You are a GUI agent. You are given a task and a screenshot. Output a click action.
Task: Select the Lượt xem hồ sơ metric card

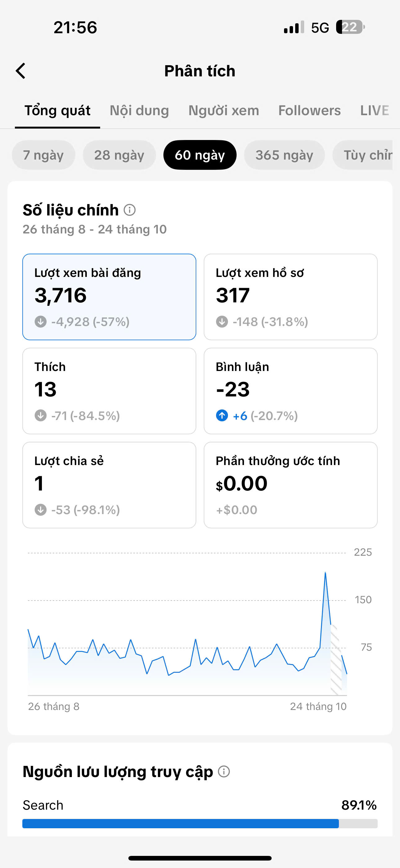(x=291, y=297)
